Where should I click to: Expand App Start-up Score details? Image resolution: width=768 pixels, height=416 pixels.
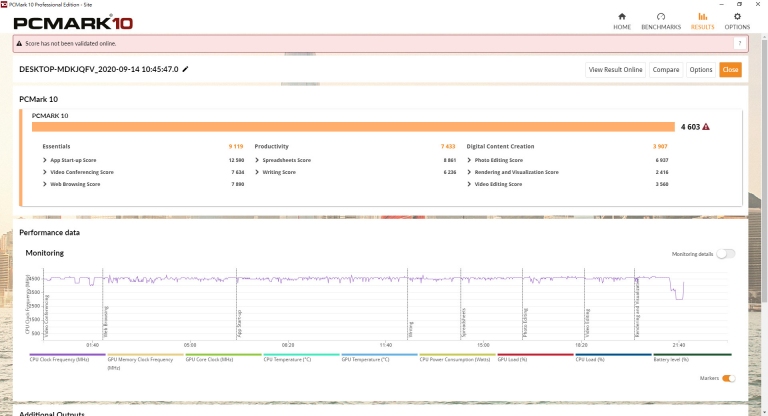tap(45, 160)
